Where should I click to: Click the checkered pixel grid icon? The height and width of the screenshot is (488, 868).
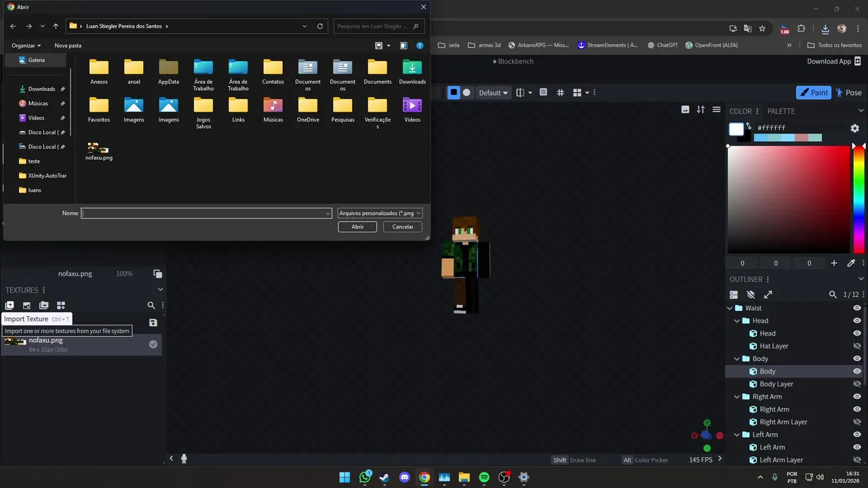(x=543, y=92)
